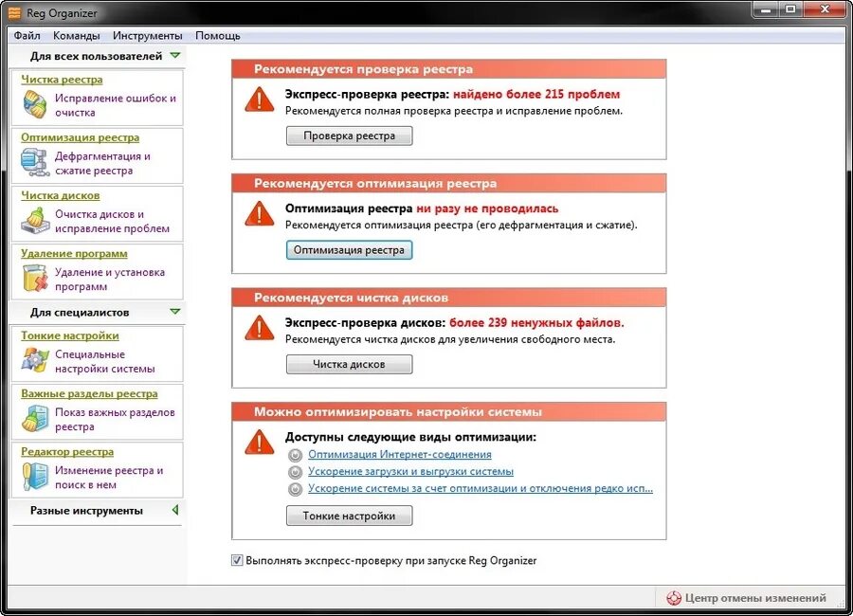Click the Разные инструменты section title

[x=86, y=511]
